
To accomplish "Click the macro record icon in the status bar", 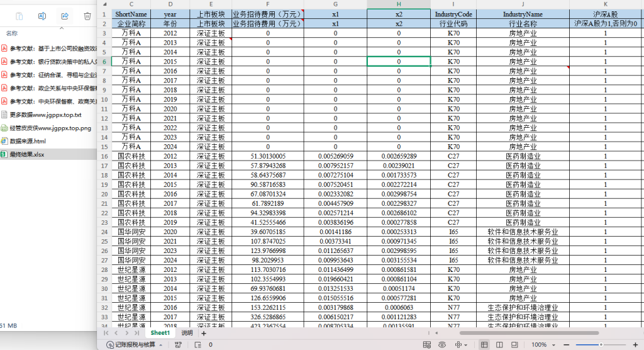I will pos(178,345).
